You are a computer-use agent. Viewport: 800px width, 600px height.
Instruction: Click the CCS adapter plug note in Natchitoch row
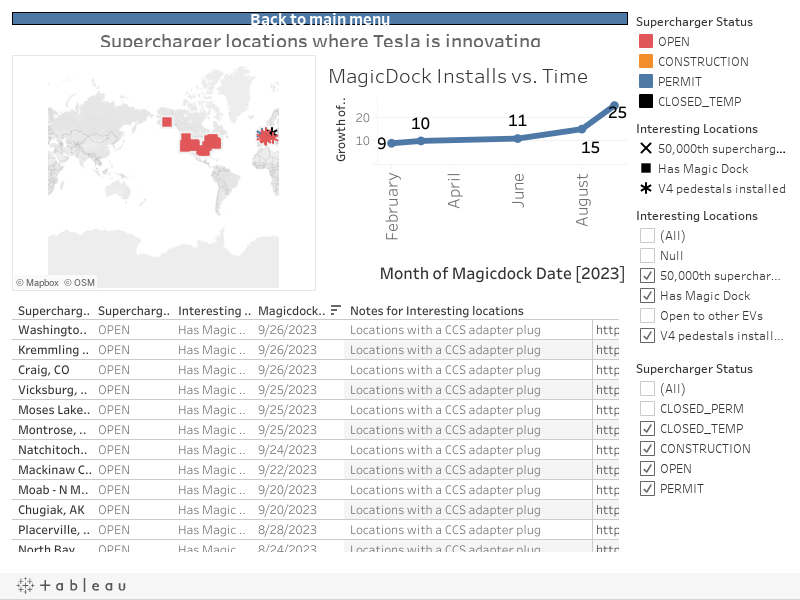(x=445, y=449)
